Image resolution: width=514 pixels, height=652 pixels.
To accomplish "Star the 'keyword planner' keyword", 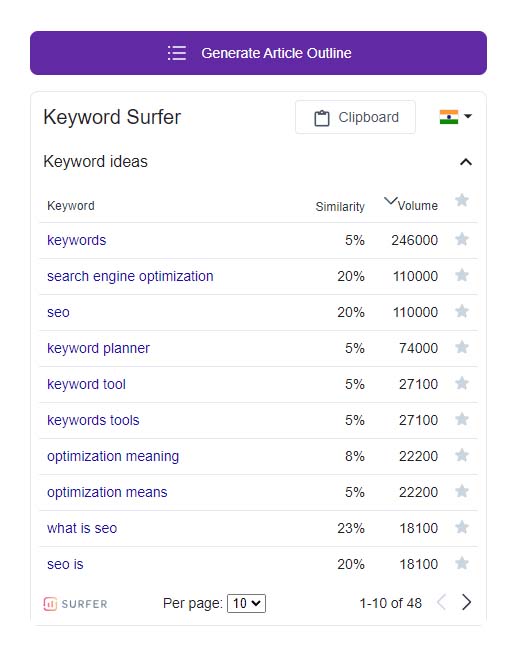I will (x=462, y=347).
